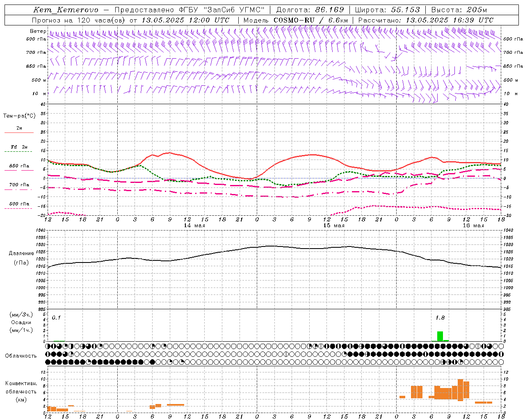Click the 'Конвективн.' convective cloud label
The height and width of the screenshot is (420, 525).
pyautogui.click(x=21, y=383)
